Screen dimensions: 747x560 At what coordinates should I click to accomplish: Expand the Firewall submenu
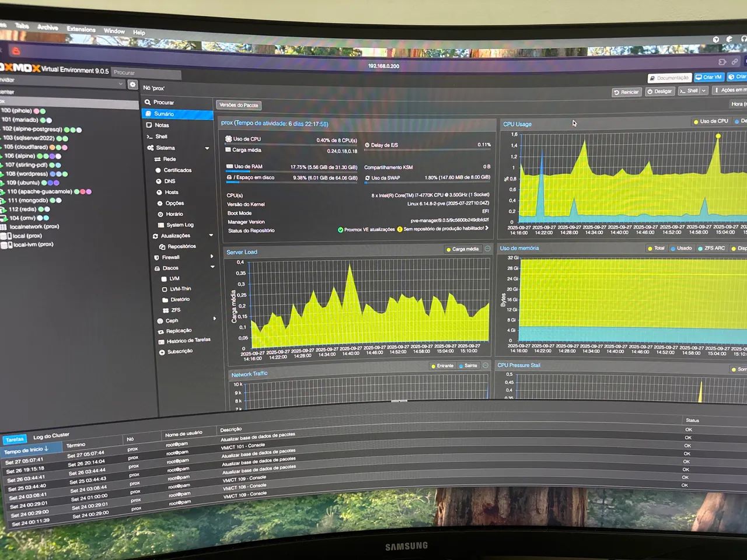(212, 257)
